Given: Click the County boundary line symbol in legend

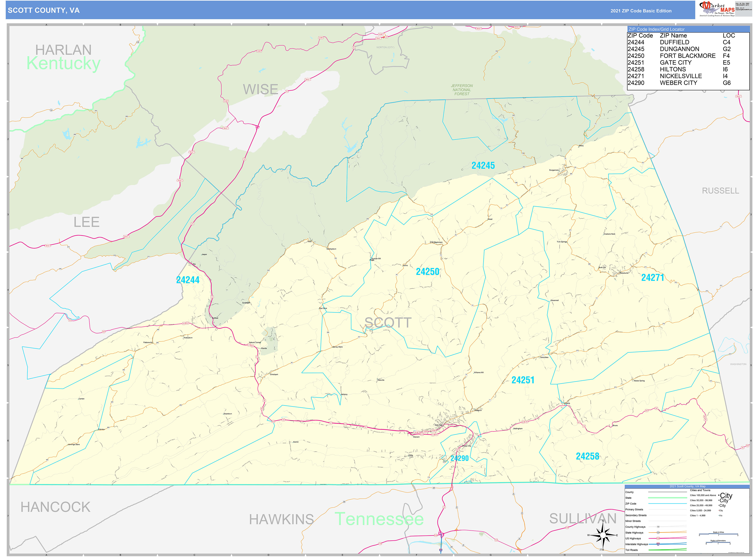Looking at the screenshot, I should [667, 492].
